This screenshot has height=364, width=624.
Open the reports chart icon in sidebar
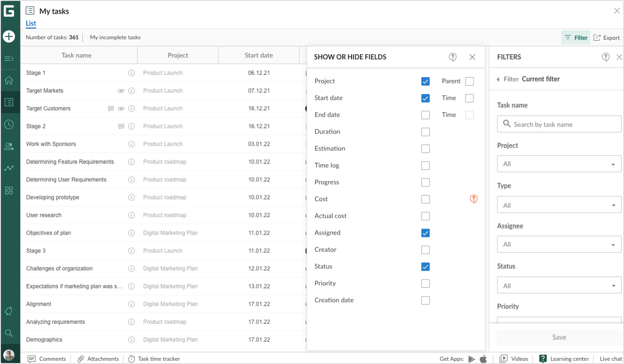tap(9, 168)
